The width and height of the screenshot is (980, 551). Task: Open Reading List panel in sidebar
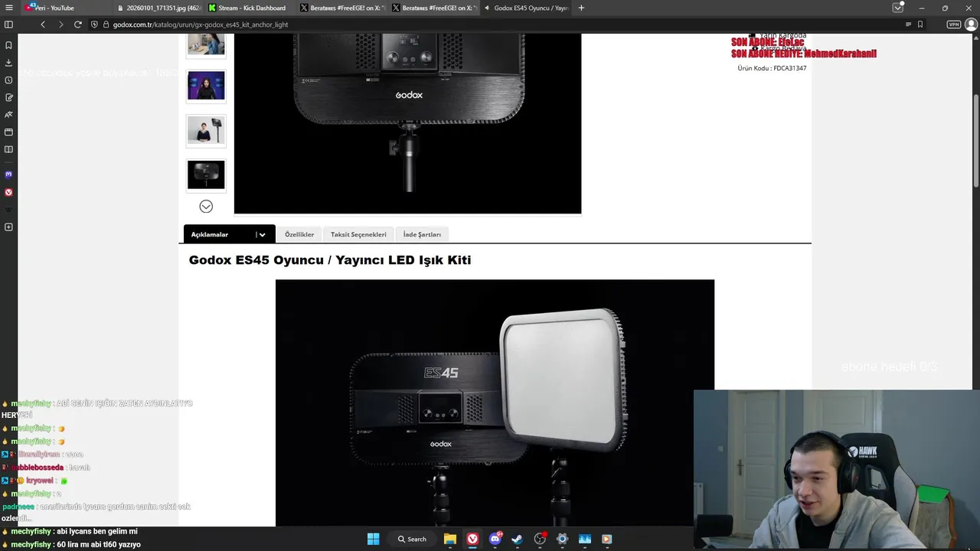[x=8, y=149]
